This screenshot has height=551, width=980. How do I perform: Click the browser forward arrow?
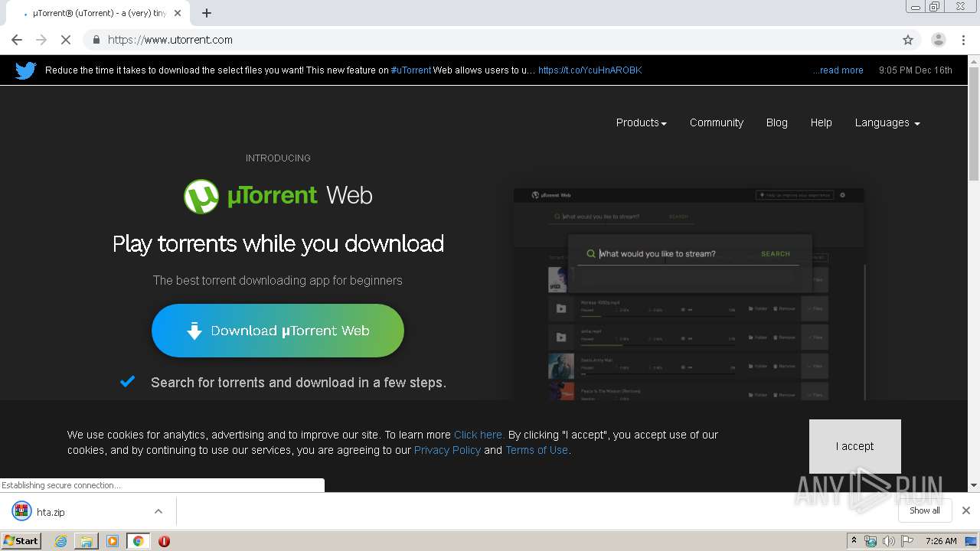coord(41,40)
